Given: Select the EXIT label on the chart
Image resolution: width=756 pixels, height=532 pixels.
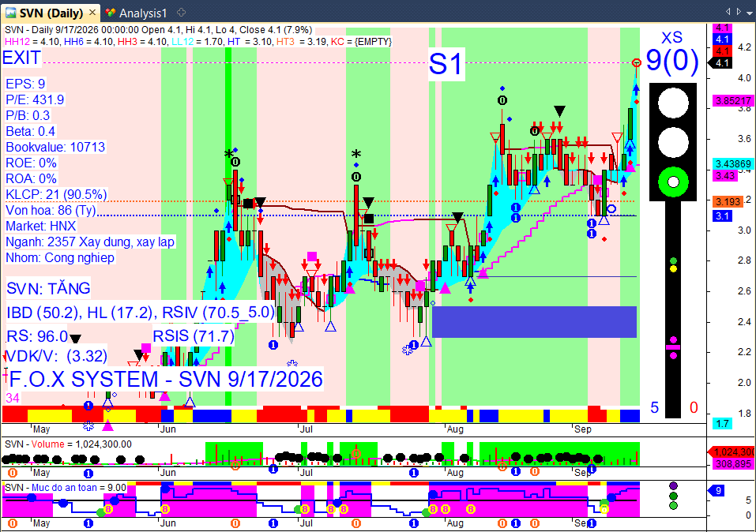Looking at the screenshot, I should pos(21,58).
